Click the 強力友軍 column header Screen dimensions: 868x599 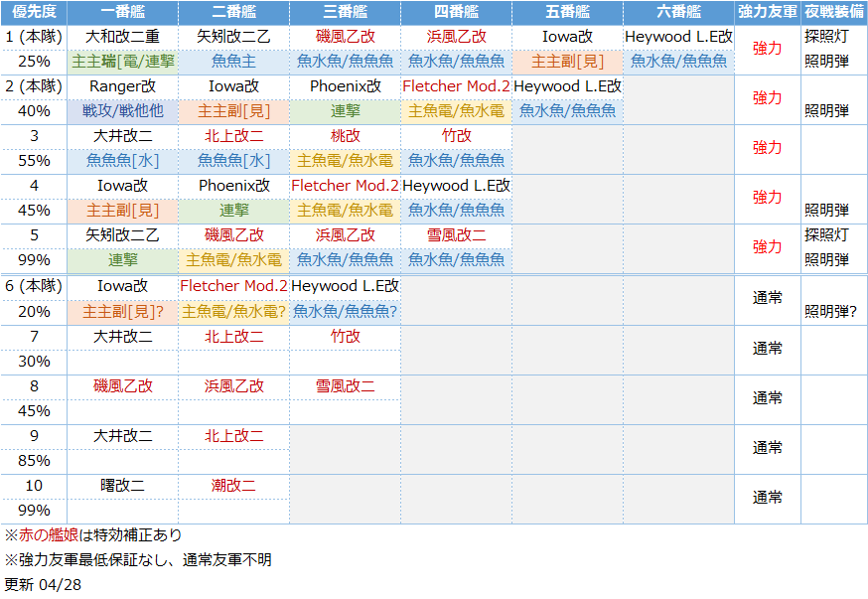(x=768, y=12)
